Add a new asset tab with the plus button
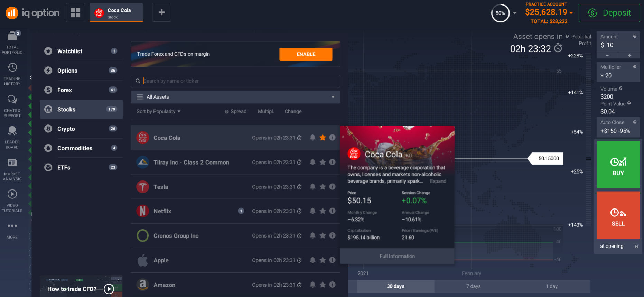 click(161, 12)
